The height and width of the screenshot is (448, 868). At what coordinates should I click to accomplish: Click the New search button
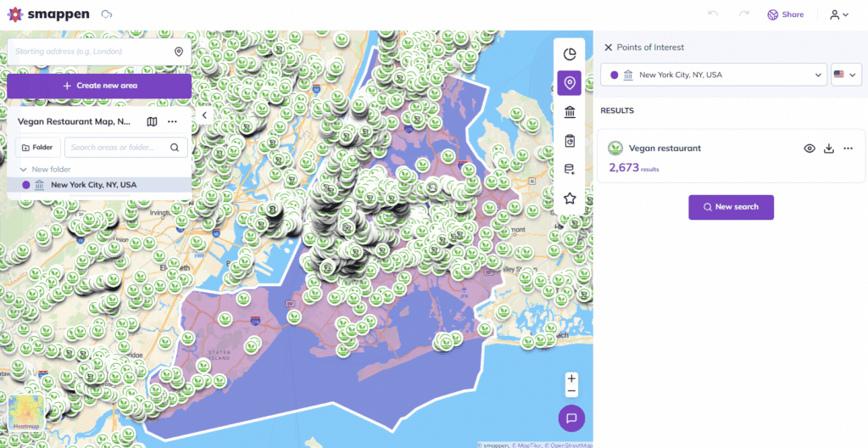(x=731, y=207)
